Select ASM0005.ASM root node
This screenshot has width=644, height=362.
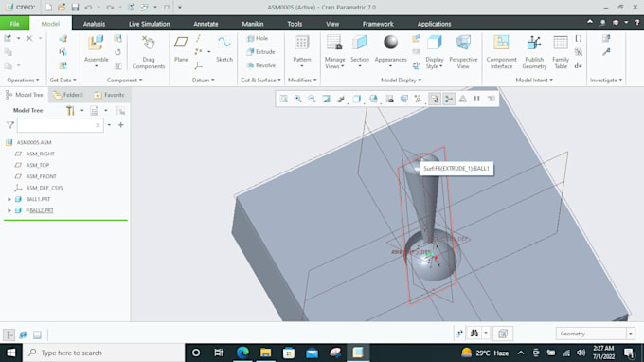click(x=34, y=142)
